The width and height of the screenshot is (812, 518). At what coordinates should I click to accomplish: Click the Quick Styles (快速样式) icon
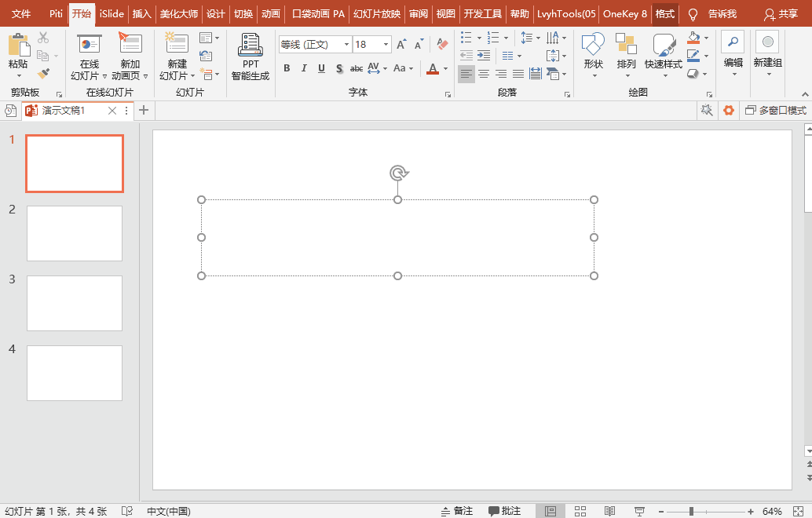pos(664,45)
